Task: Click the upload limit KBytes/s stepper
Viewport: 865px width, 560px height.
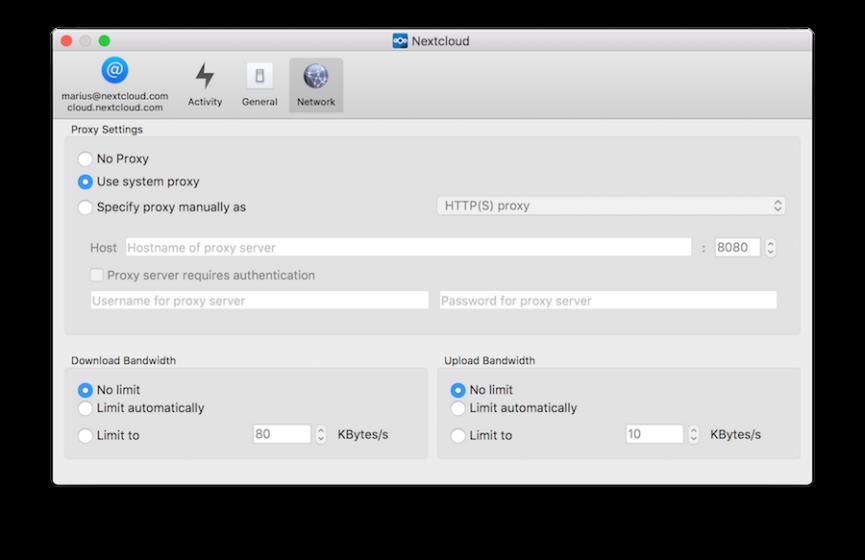Action: pyautogui.click(x=694, y=435)
